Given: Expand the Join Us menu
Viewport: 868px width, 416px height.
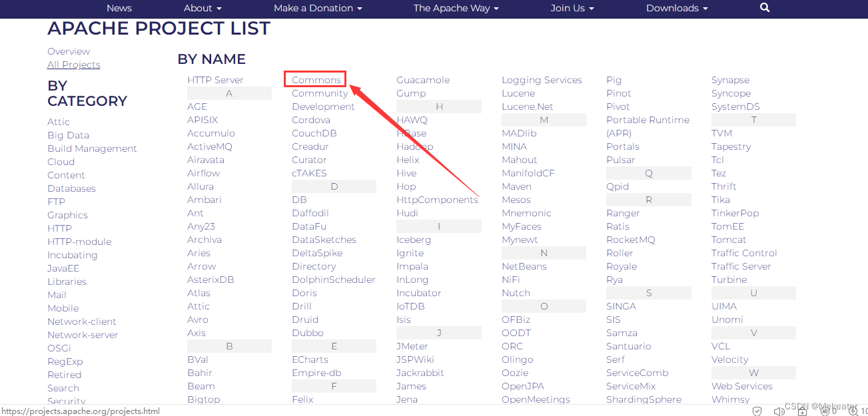Looking at the screenshot, I should [572, 8].
